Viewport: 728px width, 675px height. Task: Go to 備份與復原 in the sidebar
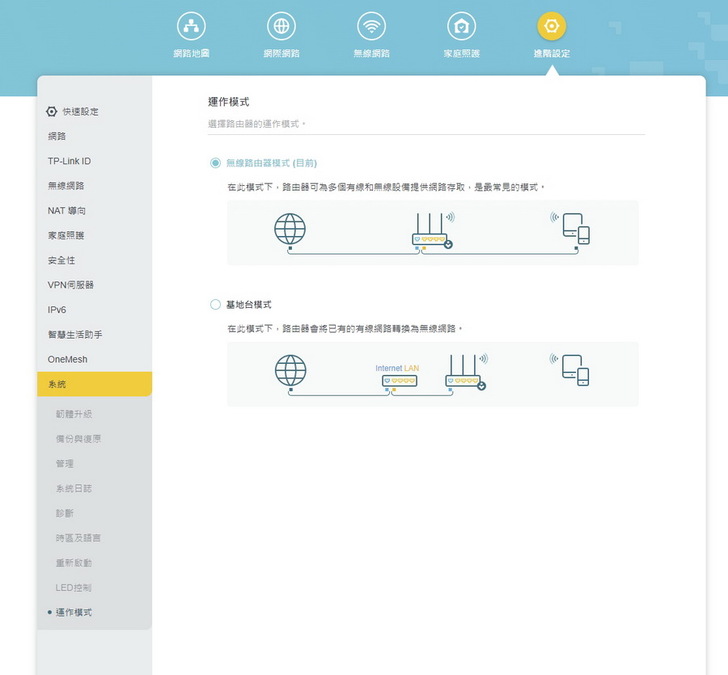78,439
